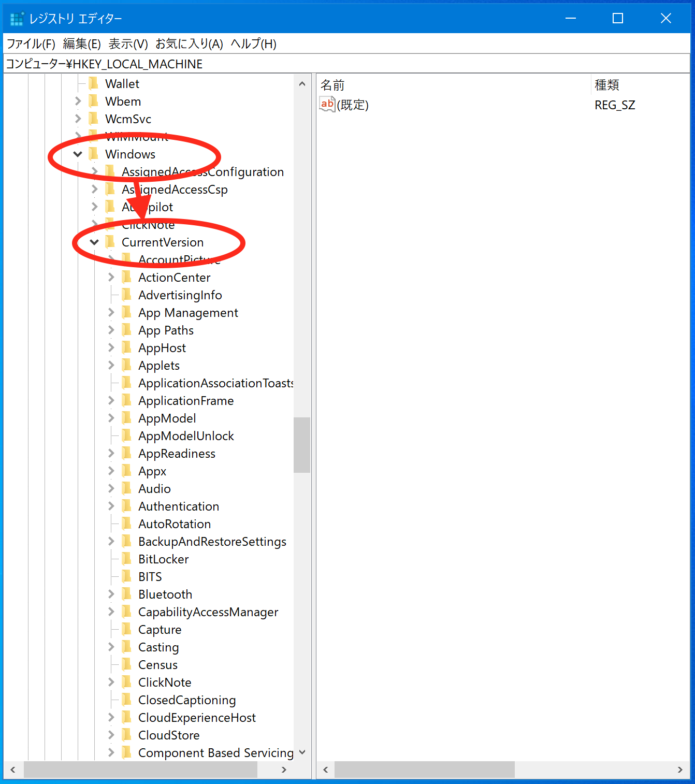Click the Casting folder icon
Image resolution: width=695 pixels, height=784 pixels.
tap(127, 647)
